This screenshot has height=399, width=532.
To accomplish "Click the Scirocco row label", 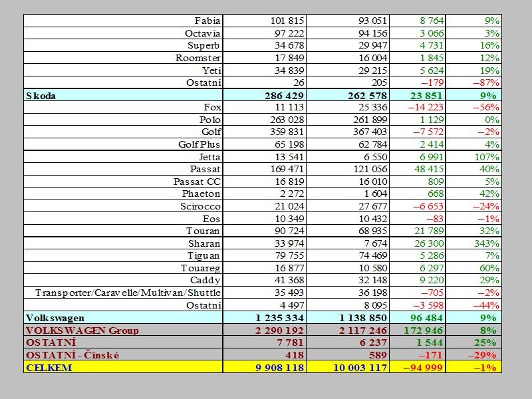I will (200, 206).
